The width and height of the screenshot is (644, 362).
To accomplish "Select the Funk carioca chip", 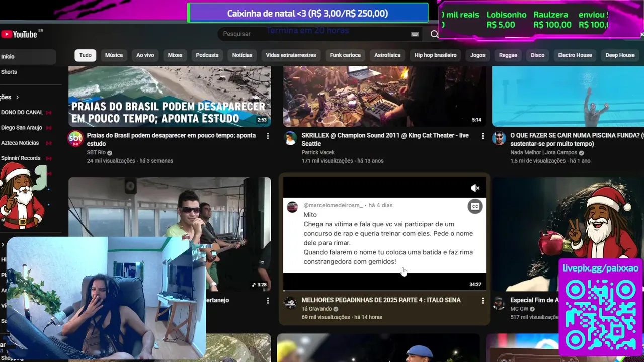I will pyautogui.click(x=345, y=55).
